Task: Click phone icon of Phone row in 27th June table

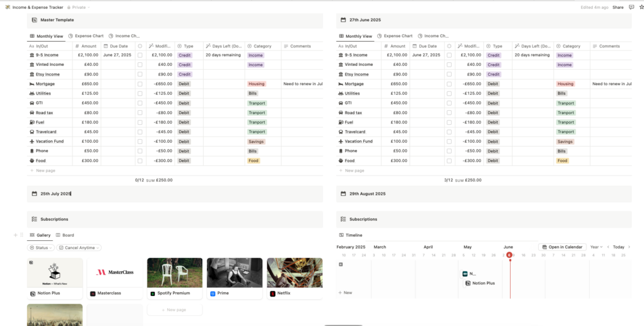Action: 341,151
